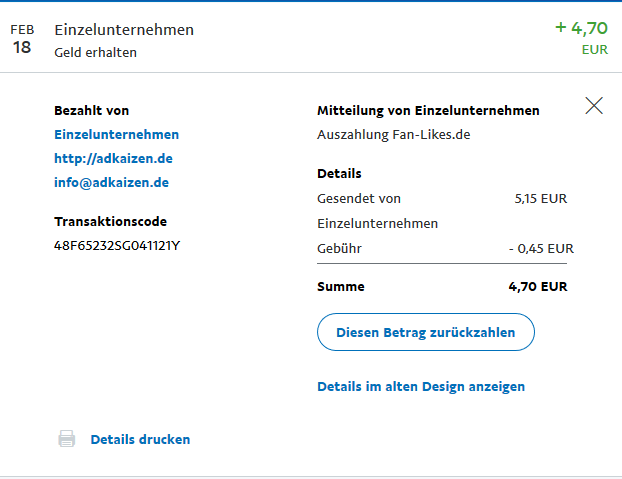Click the Auszahlung Fan-Likes.de message text
Image resolution: width=622 pixels, height=479 pixels.
[393, 134]
